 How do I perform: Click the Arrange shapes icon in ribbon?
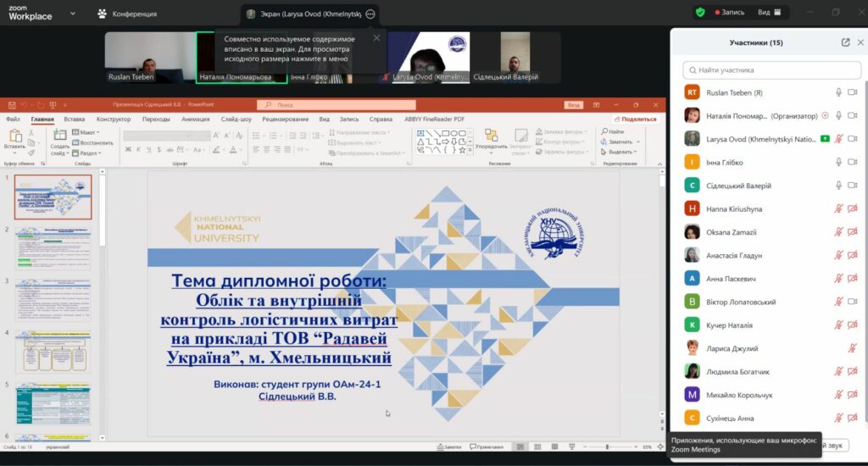(491, 137)
